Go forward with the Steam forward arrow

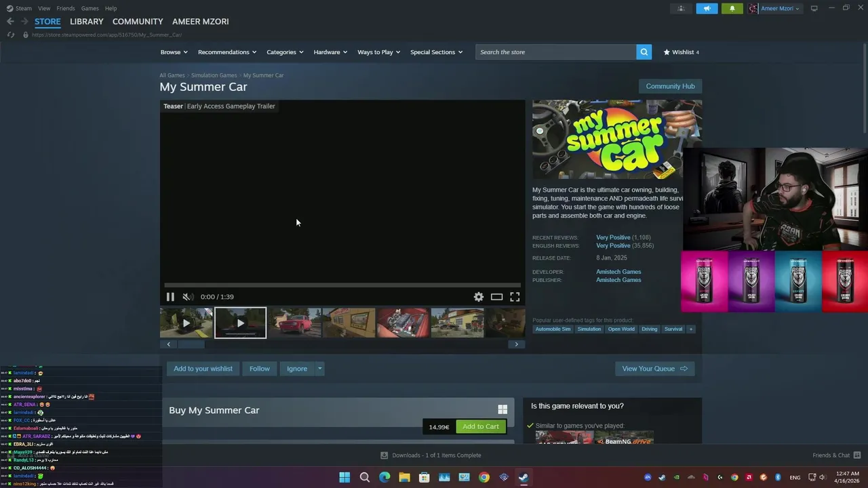[x=24, y=22]
